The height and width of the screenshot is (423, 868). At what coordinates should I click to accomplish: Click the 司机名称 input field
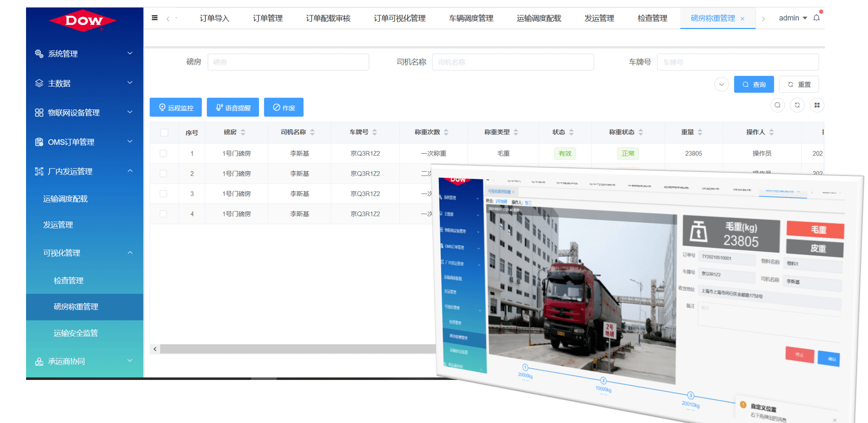(513, 62)
